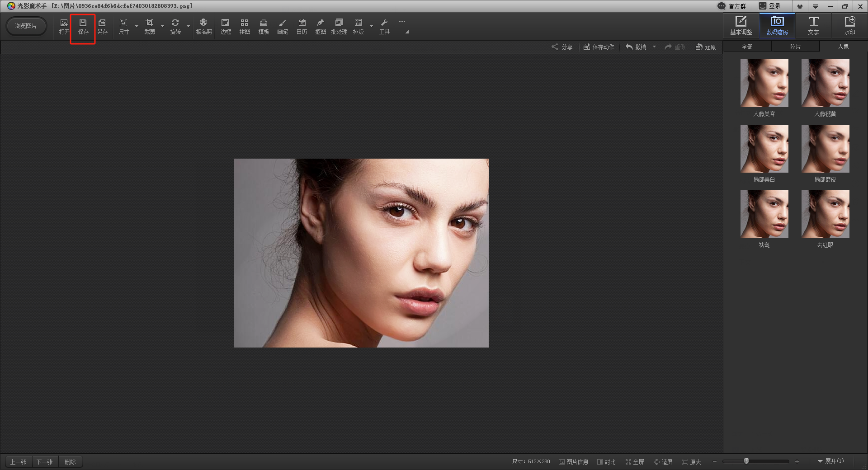Screen dimensions: 868x470
Task: Open the 边框 border tool
Action: 226,27
